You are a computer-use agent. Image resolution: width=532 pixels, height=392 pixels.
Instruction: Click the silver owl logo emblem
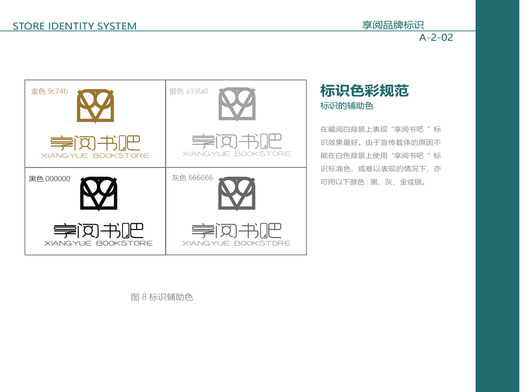click(x=237, y=104)
